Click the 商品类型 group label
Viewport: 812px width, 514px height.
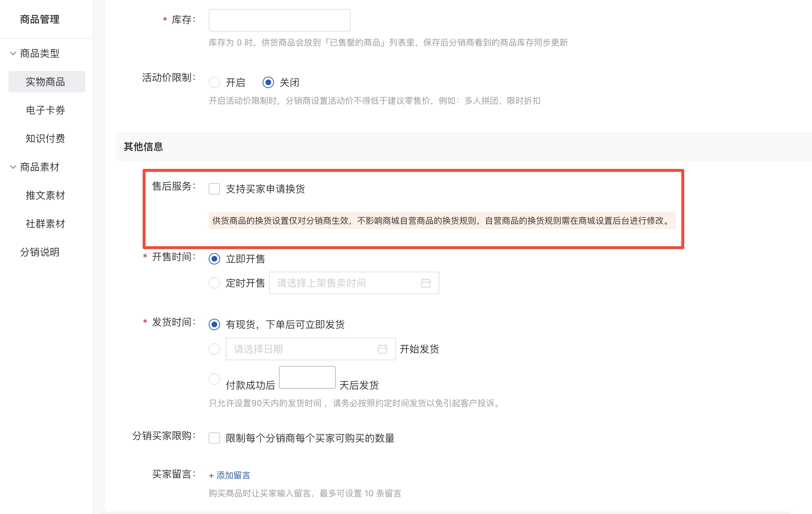pos(40,54)
